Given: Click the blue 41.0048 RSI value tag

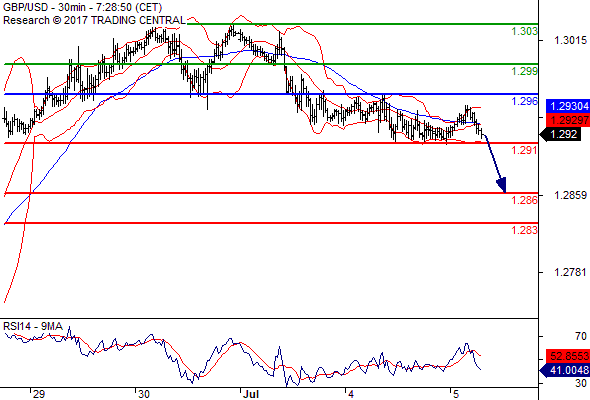Looking at the screenshot, I should click(x=565, y=371).
